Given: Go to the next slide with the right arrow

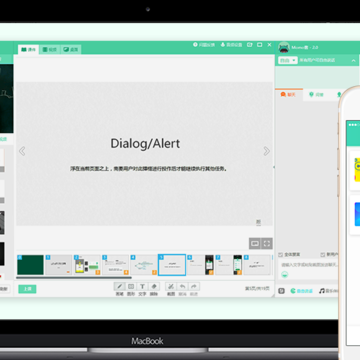Looking at the screenshot, I should tap(267, 151).
